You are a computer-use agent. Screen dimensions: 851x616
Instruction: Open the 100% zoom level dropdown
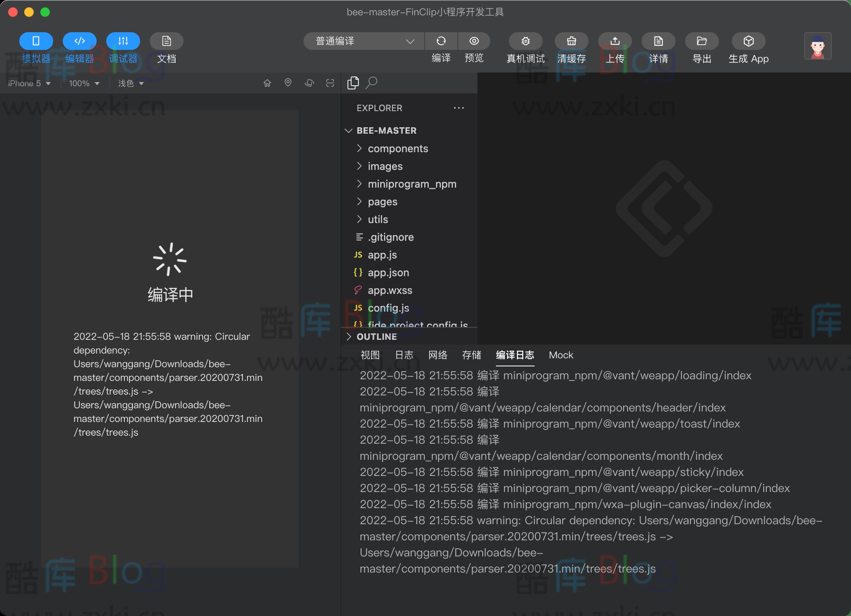point(83,83)
